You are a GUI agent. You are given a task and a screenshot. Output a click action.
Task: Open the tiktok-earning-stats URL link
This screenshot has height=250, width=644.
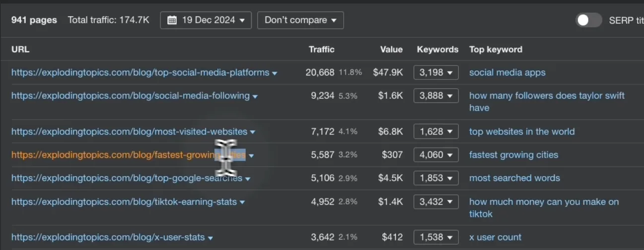pyautogui.click(x=124, y=202)
